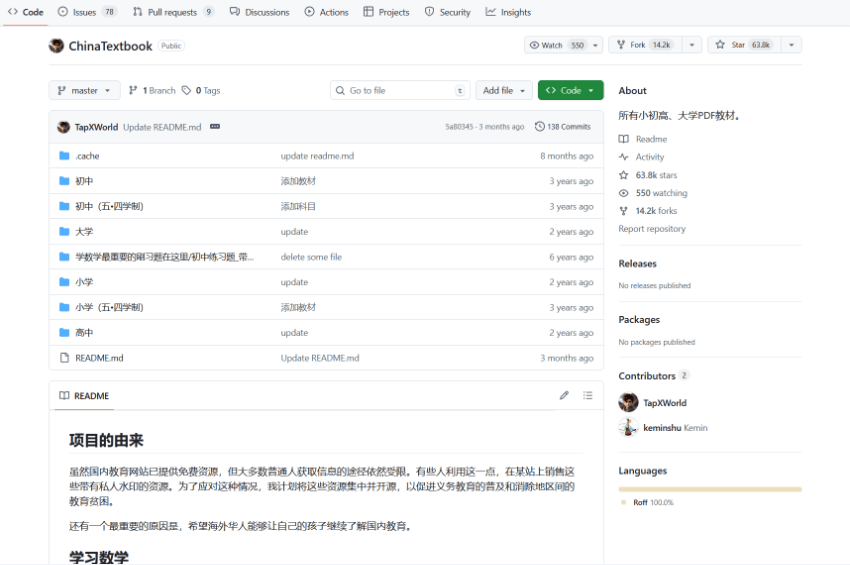
Task: Open the 初中 folder
Action: [84, 181]
